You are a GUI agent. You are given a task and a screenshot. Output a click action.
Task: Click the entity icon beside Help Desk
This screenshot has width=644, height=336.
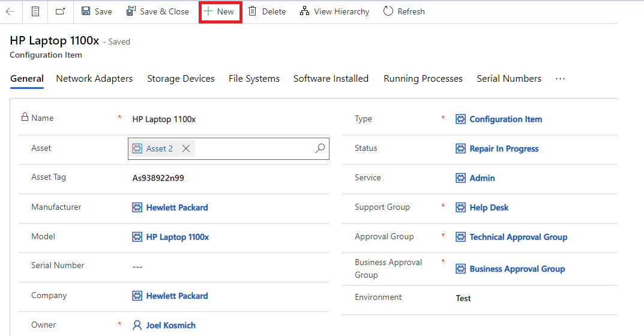point(461,207)
